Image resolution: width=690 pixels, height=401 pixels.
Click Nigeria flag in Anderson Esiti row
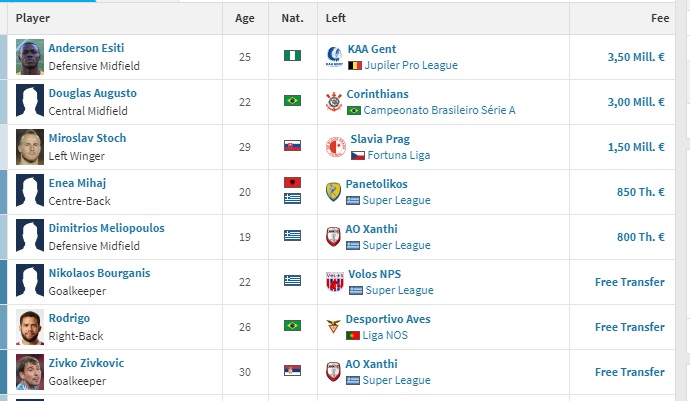point(293,56)
